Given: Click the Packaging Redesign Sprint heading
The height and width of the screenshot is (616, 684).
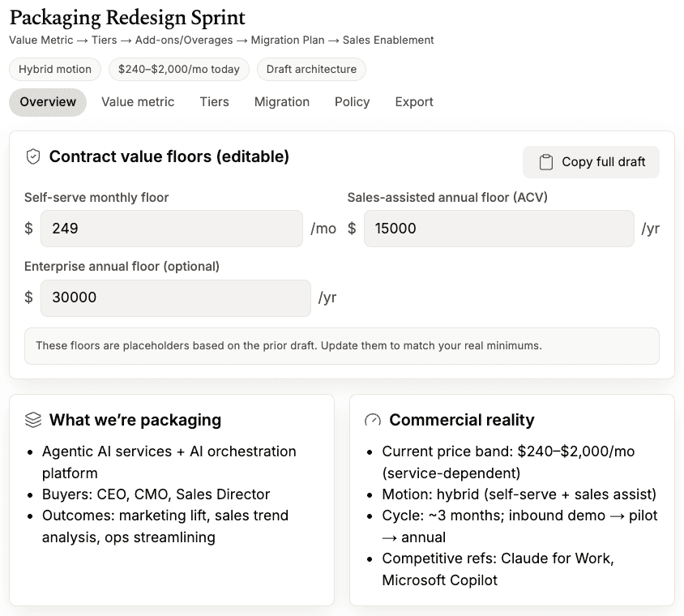Looking at the screenshot, I should click(x=127, y=17).
